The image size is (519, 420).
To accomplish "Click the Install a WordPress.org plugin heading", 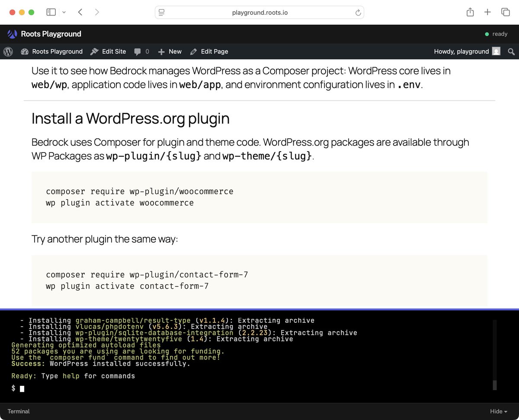I will (x=130, y=118).
